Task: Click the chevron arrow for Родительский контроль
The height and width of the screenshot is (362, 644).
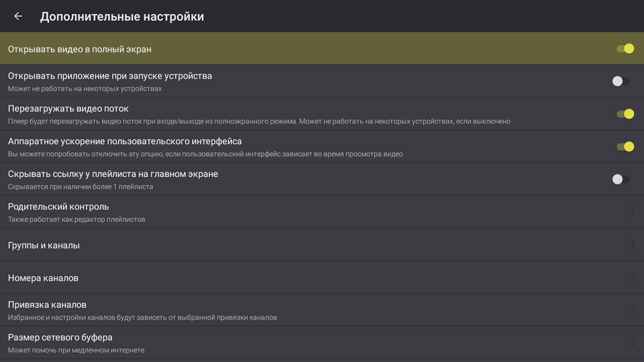Action: [x=632, y=212]
